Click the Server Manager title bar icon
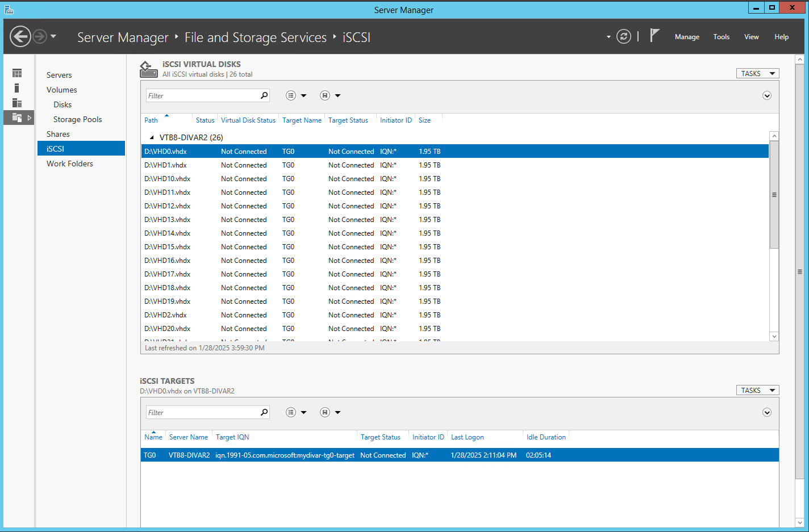 (9, 10)
